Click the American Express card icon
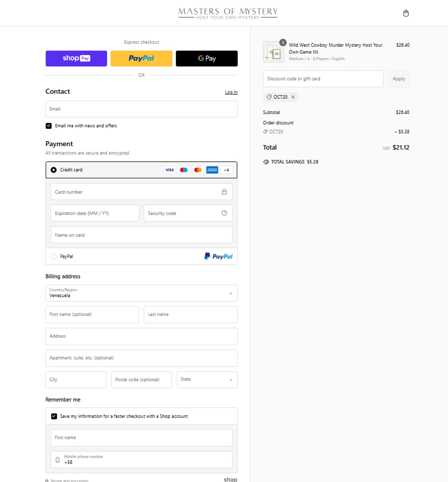Viewport: 448px width, 482px height. point(212,170)
